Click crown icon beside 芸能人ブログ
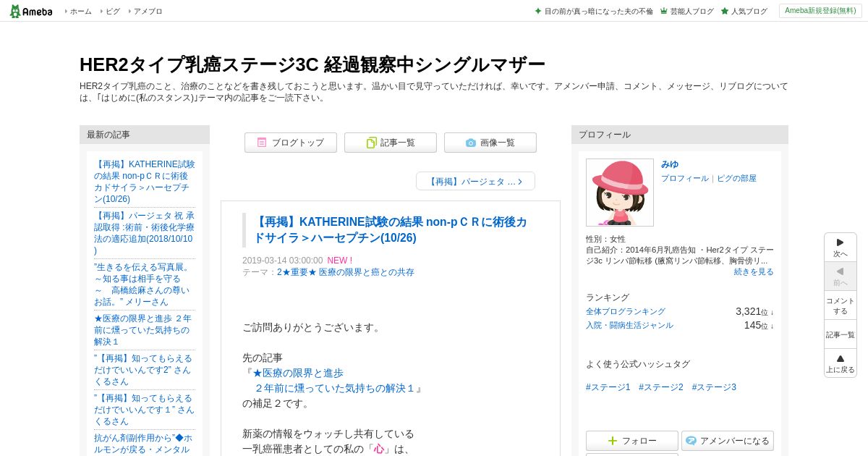Screen dimensions: 868x456 [664, 11]
